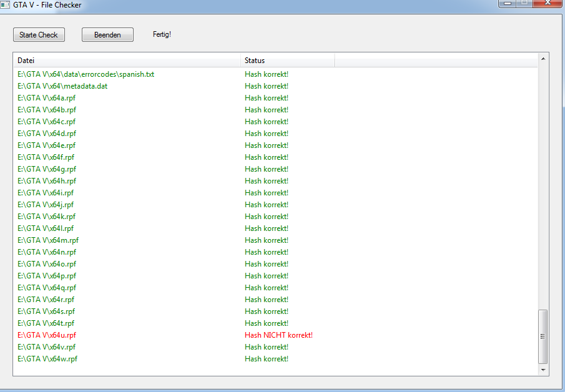Select the x64g.rpf file entry

point(47,169)
